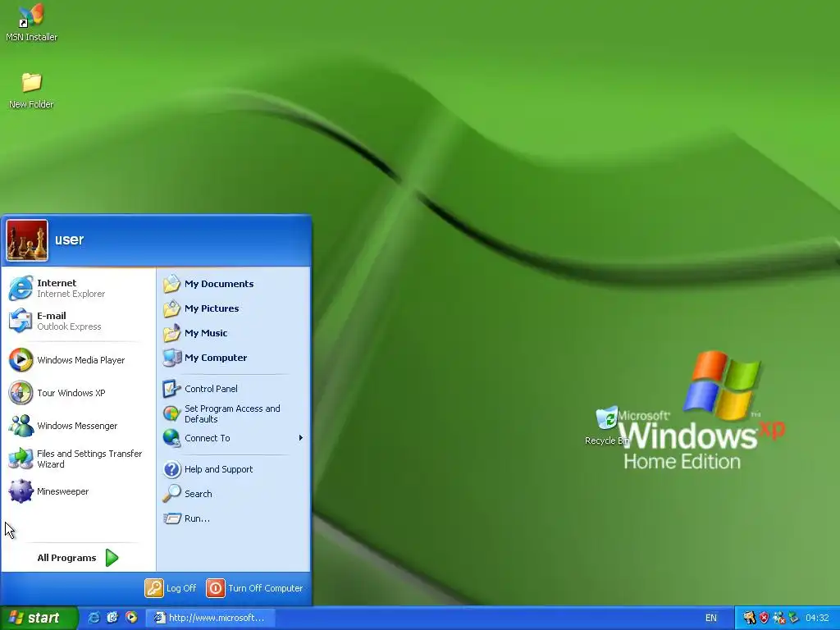Switch to the http://www.microsoft... taskbar window
Viewport: 840px width, 630px height.
tap(211, 618)
